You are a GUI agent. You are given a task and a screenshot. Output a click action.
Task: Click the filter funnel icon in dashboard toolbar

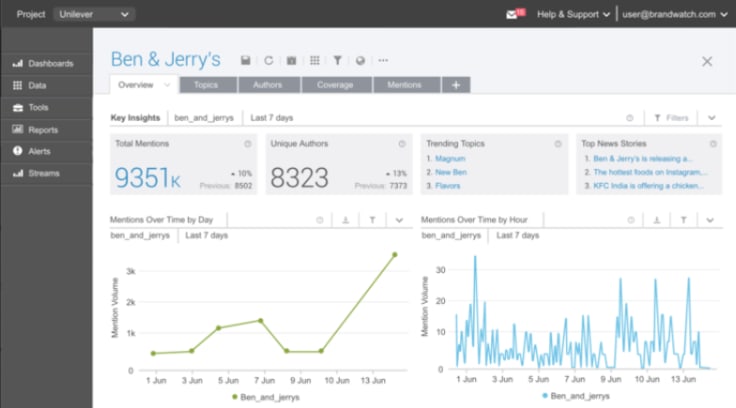pyautogui.click(x=337, y=60)
